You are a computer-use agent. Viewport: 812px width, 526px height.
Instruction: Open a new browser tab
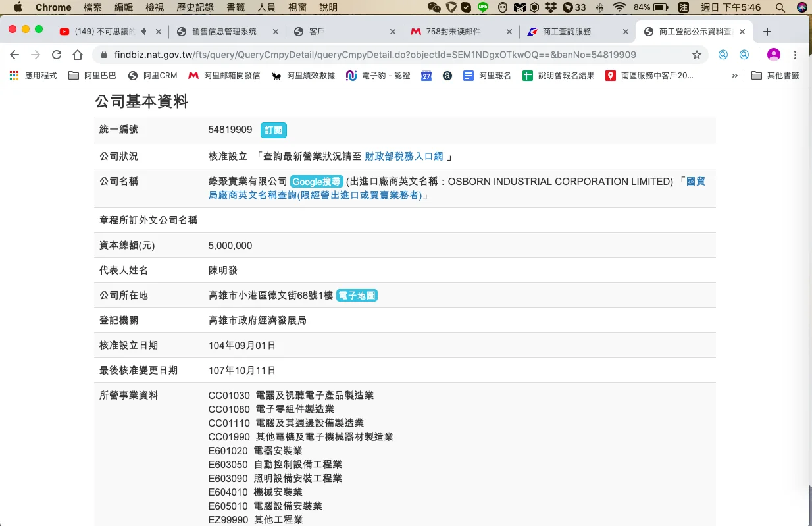pyautogui.click(x=767, y=32)
